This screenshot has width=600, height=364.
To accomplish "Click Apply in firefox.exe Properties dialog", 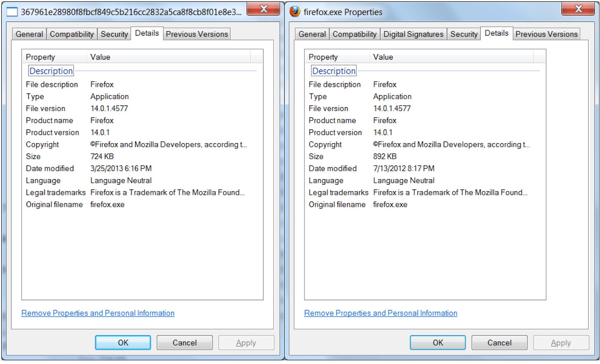I will coord(561,343).
